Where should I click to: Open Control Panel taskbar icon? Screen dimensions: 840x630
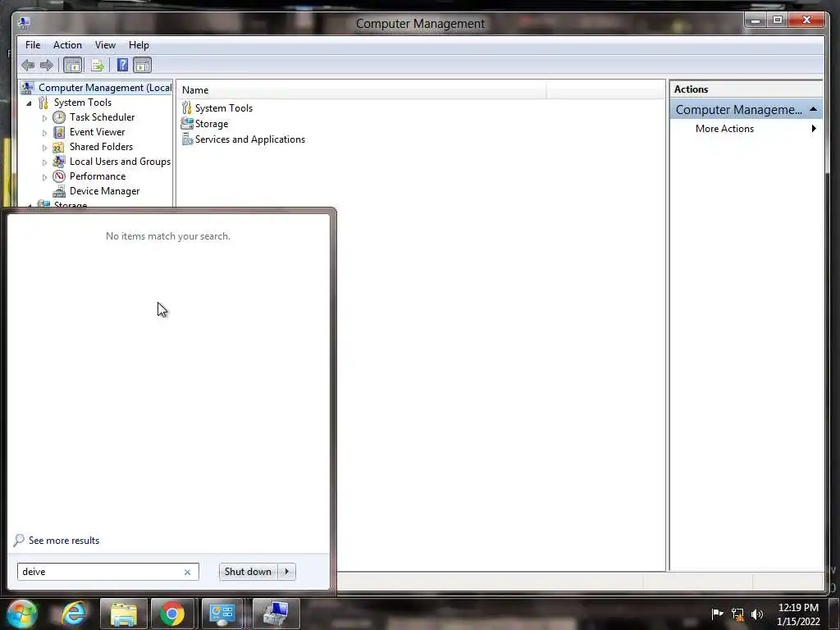222,614
